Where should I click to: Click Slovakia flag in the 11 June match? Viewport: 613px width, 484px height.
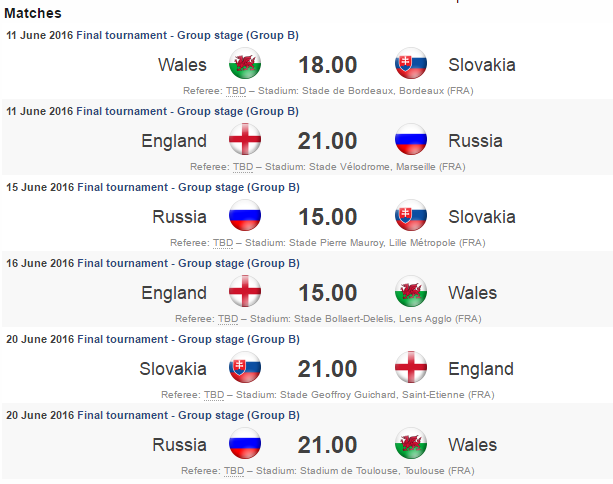click(x=411, y=65)
